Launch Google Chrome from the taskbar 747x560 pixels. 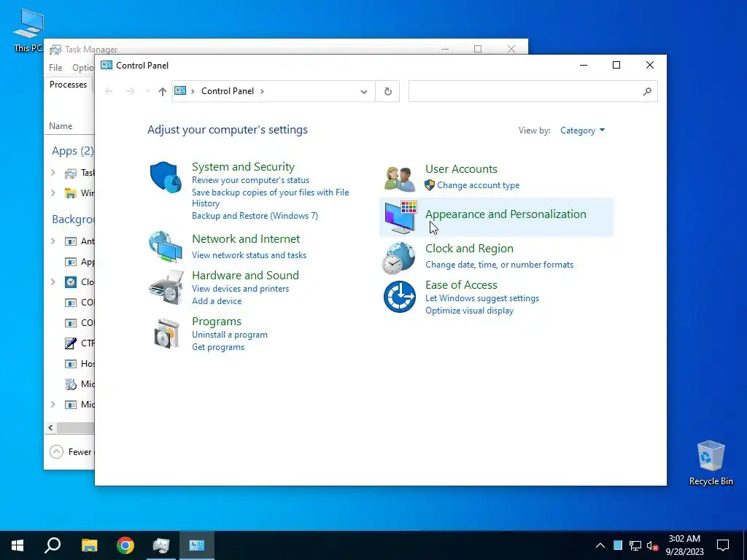click(x=125, y=545)
